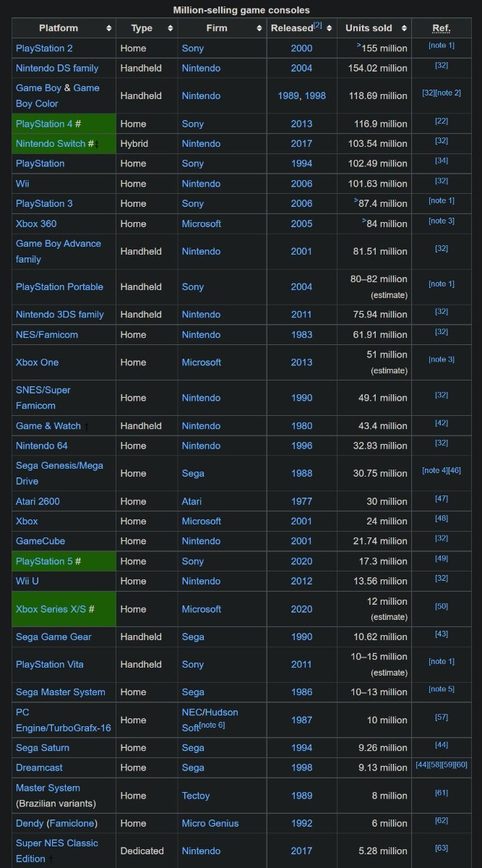Open [note 6] next to Hudson Soft
The image size is (482, 868).
212,725
